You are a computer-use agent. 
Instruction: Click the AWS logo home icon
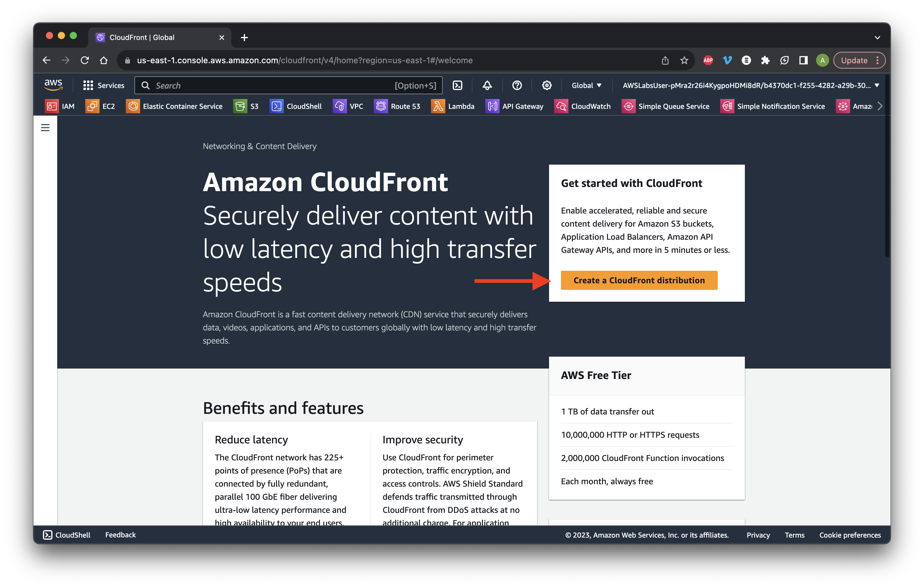coord(53,85)
